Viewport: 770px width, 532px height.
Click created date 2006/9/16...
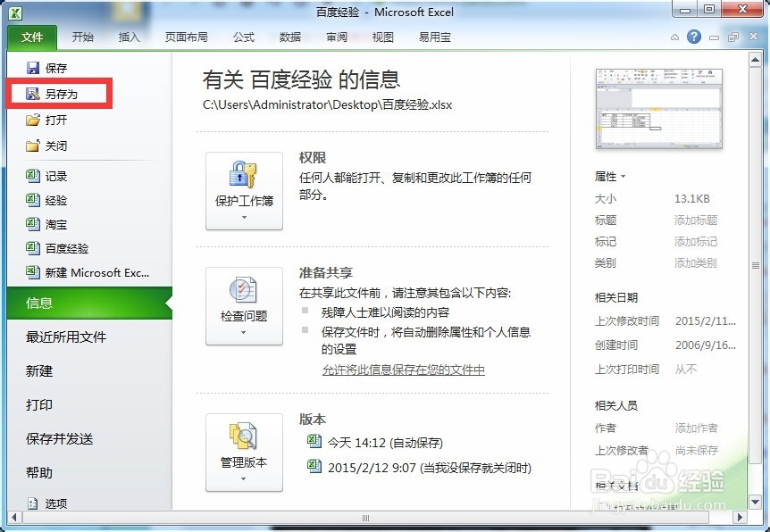[705, 345]
